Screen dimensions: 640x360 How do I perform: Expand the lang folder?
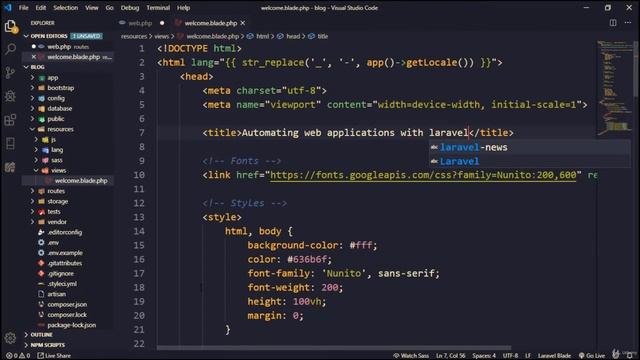57,150
